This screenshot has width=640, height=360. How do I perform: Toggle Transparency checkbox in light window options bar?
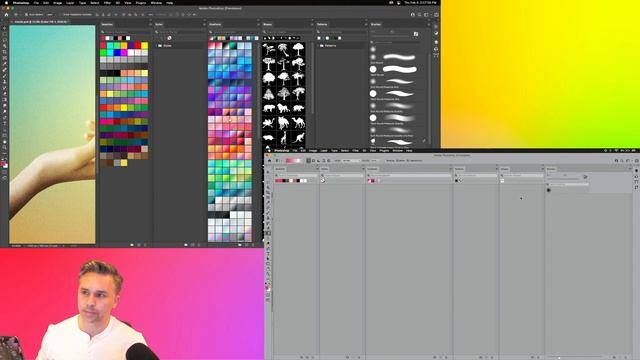point(407,160)
